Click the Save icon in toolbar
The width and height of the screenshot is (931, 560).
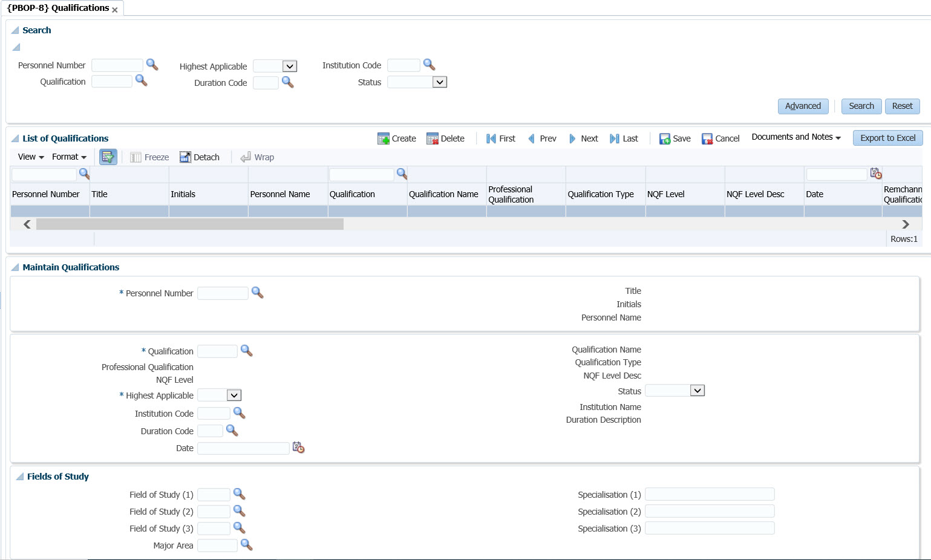pyautogui.click(x=665, y=138)
